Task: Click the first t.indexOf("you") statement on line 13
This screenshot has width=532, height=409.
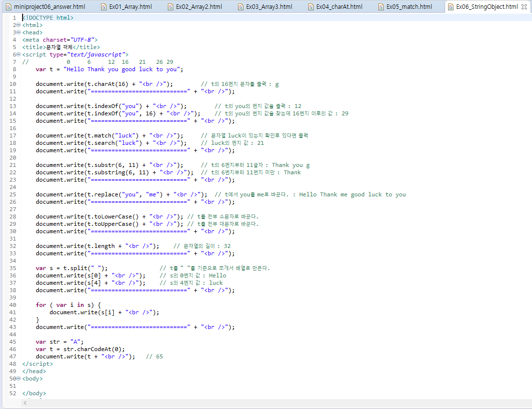Action: pyautogui.click(x=111, y=106)
